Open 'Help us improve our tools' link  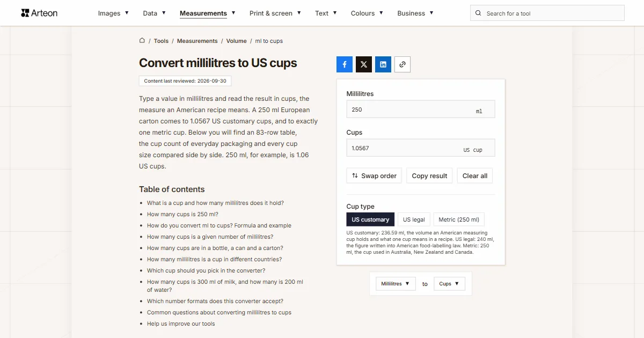[x=181, y=324]
